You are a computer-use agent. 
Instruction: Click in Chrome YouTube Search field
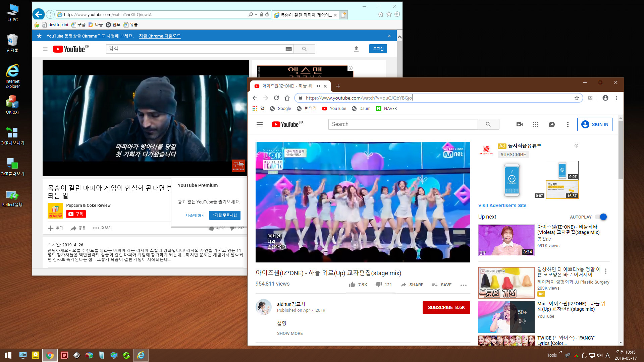point(403,124)
